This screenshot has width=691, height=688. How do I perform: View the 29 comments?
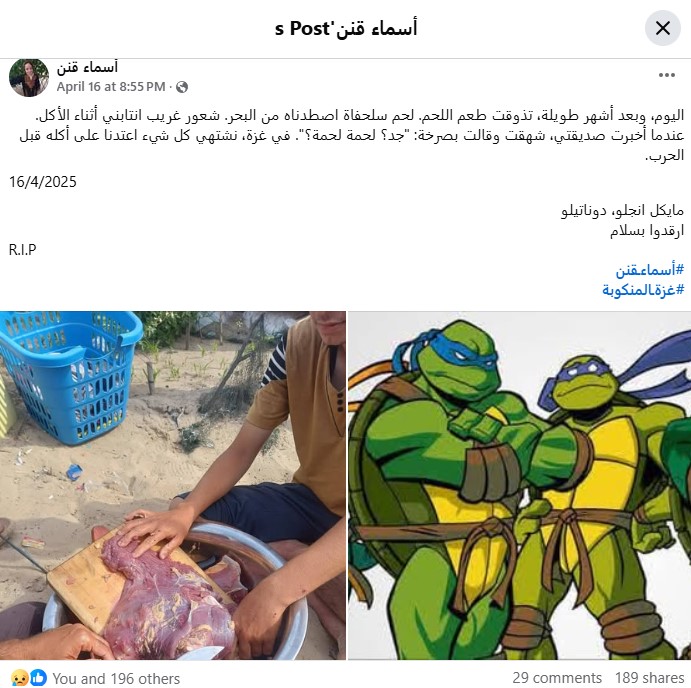click(x=557, y=678)
